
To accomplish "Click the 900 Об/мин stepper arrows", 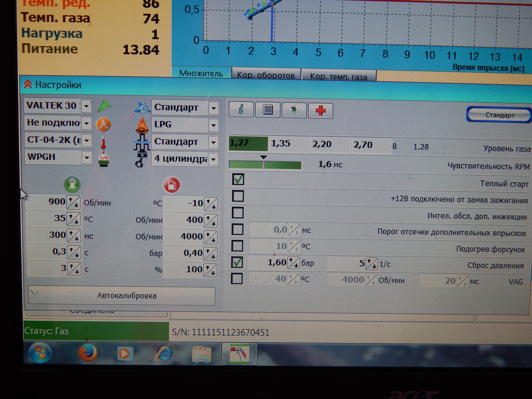I will pyautogui.click(x=73, y=203).
